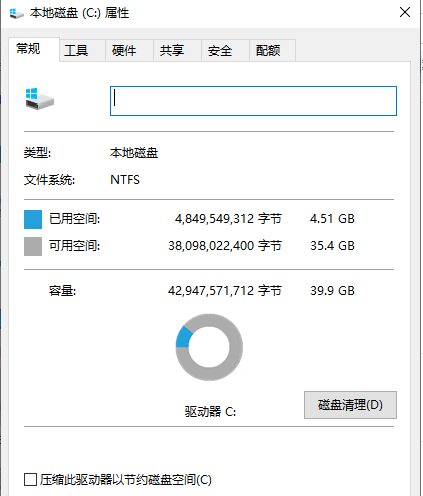
Task: Switch to the 配额 tab
Action: click(x=272, y=51)
